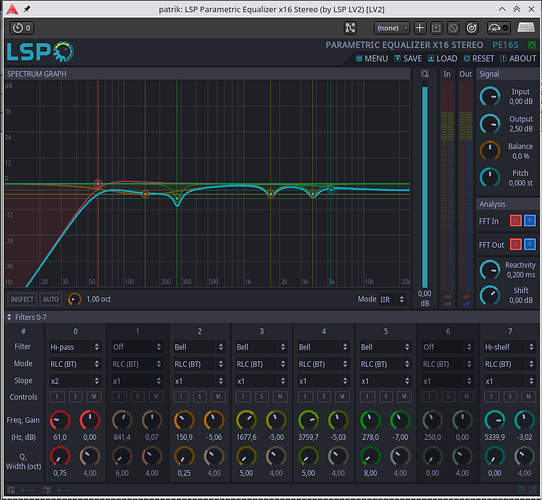Mute filter 0 with its M button

(x=94, y=397)
